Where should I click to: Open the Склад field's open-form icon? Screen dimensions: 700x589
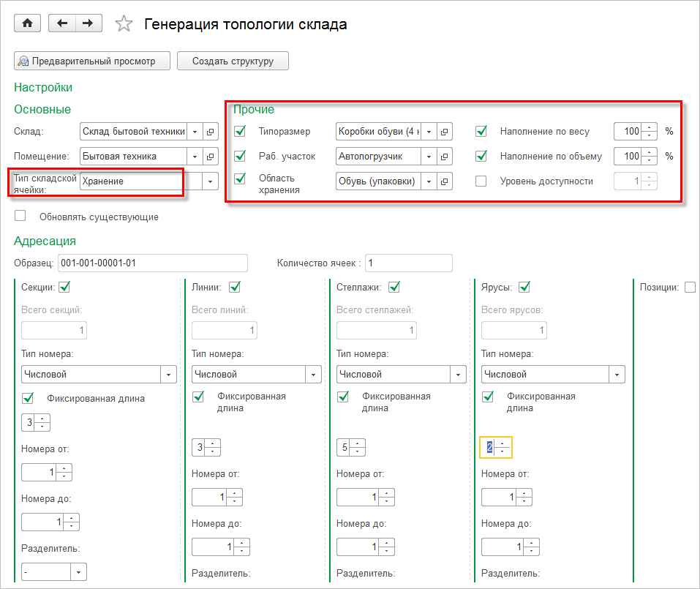[x=211, y=132]
